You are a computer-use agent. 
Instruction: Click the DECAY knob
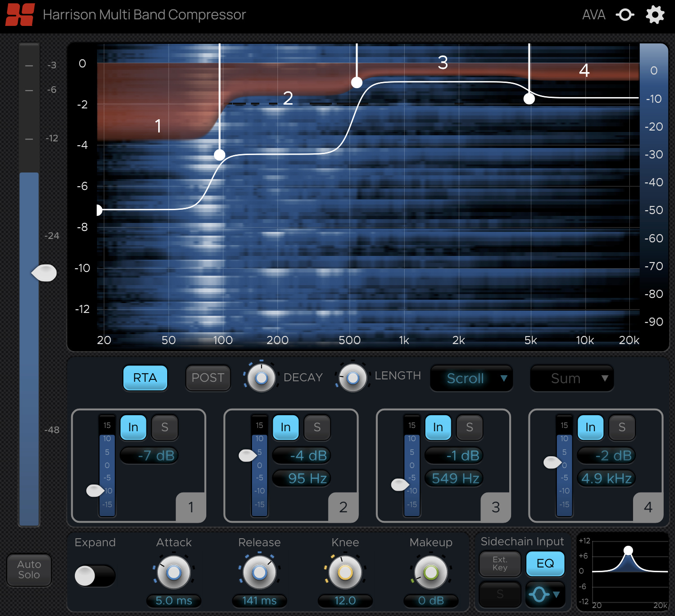[x=261, y=378]
